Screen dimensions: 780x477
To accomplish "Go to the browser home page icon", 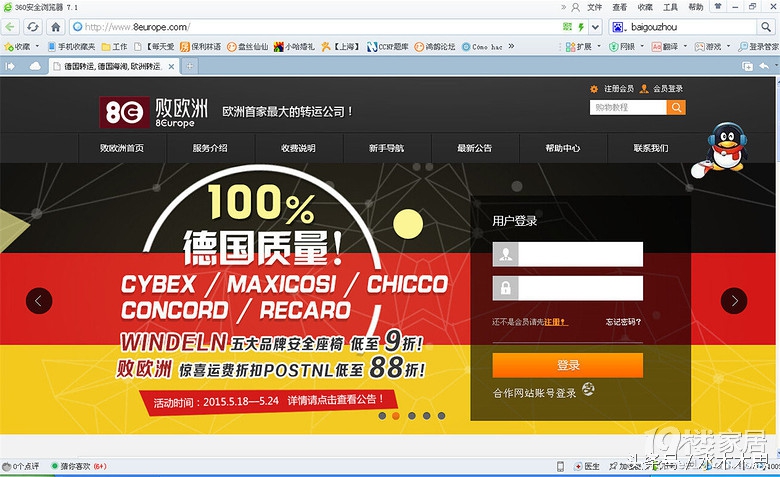I will 56,27.
